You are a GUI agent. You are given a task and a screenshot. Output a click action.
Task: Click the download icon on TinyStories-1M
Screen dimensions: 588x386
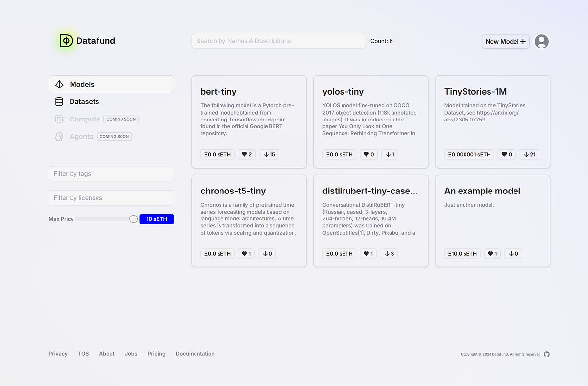tap(529, 154)
